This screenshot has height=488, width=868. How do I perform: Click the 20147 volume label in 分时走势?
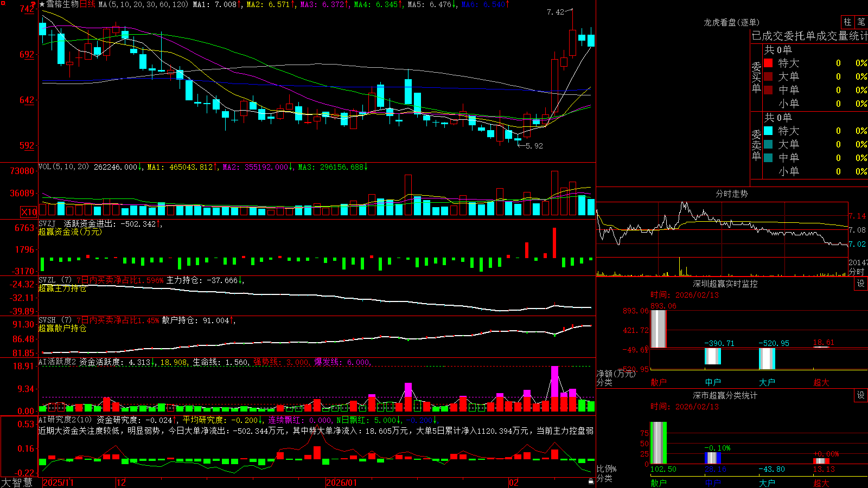click(x=858, y=262)
